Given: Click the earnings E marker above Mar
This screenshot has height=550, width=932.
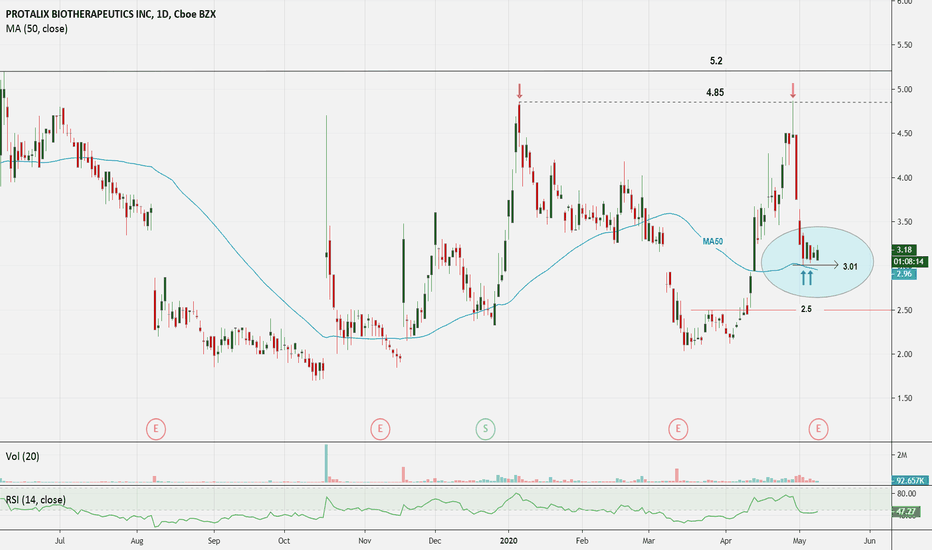Looking at the screenshot, I should point(678,429).
